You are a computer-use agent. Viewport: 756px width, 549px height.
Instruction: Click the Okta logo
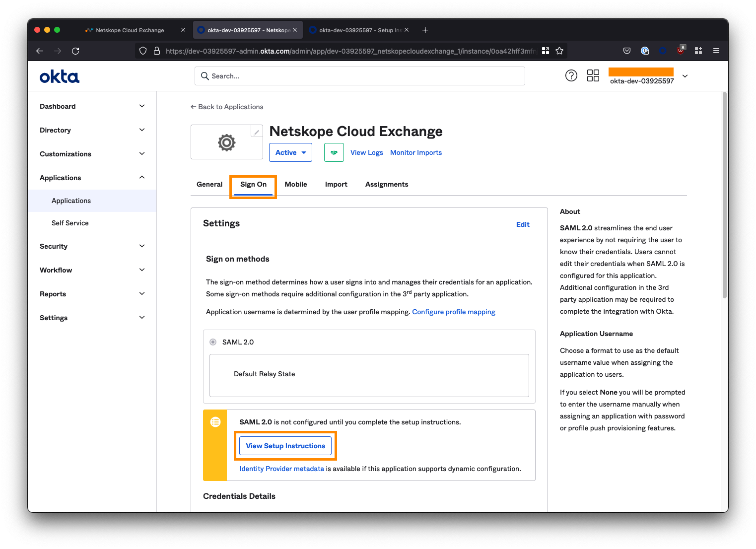60,76
